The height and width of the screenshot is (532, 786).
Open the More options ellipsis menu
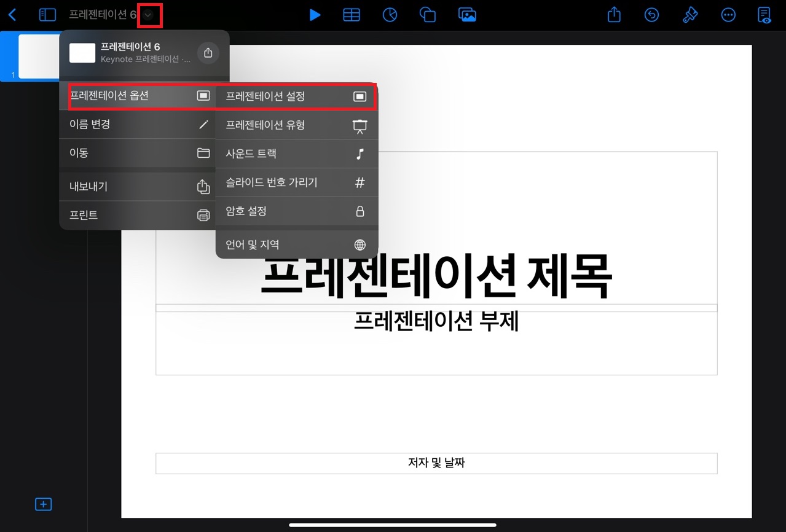(728, 15)
